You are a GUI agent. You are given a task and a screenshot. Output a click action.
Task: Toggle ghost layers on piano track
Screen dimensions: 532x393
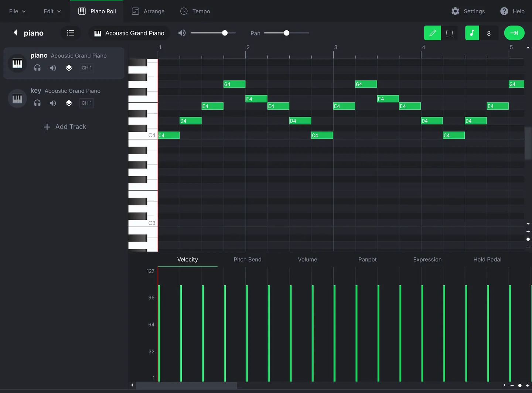pos(69,68)
